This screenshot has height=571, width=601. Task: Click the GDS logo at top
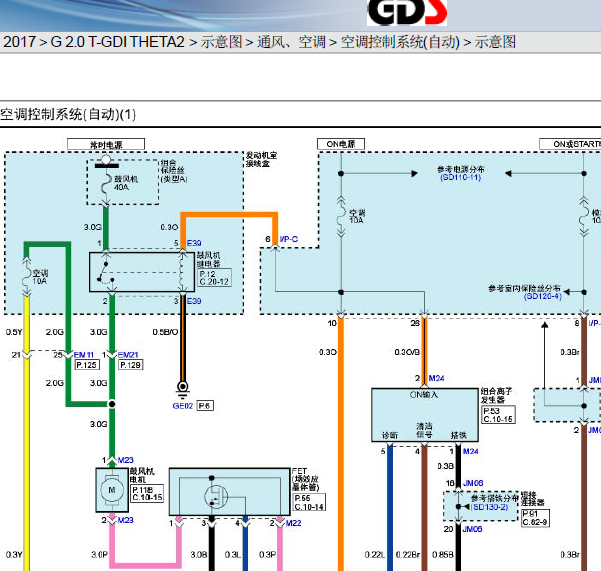point(407,12)
